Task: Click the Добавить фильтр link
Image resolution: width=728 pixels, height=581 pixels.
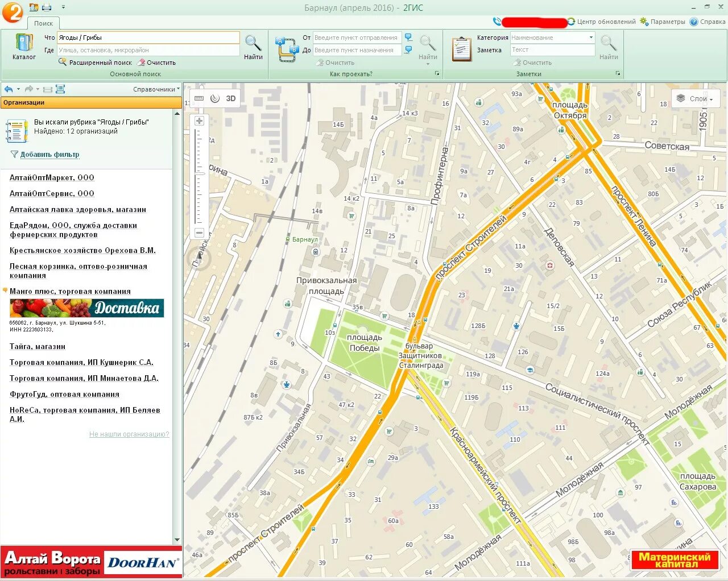Action: [x=49, y=155]
